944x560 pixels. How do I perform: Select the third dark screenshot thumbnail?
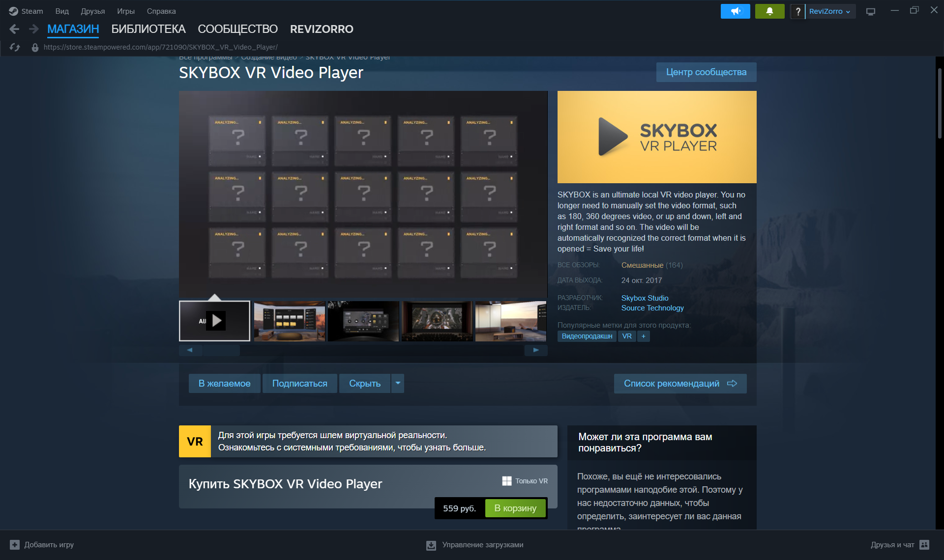pyautogui.click(x=363, y=321)
